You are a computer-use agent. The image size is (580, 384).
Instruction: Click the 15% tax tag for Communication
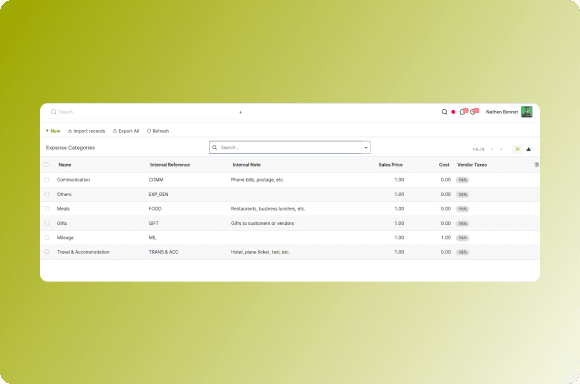pyautogui.click(x=462, y=180)
